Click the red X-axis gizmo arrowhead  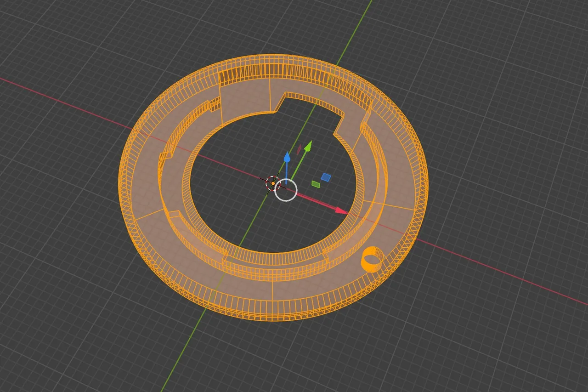point(341,210)
